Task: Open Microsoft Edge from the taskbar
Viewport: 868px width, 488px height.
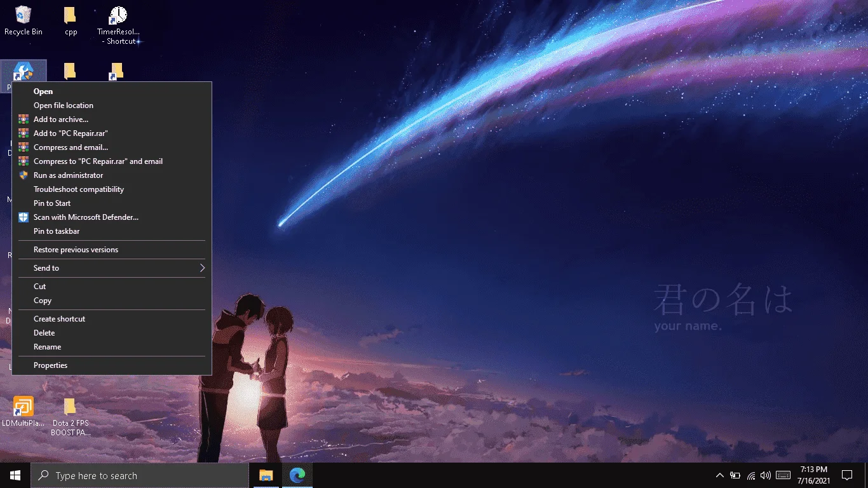Action: (x=297, y=475)
